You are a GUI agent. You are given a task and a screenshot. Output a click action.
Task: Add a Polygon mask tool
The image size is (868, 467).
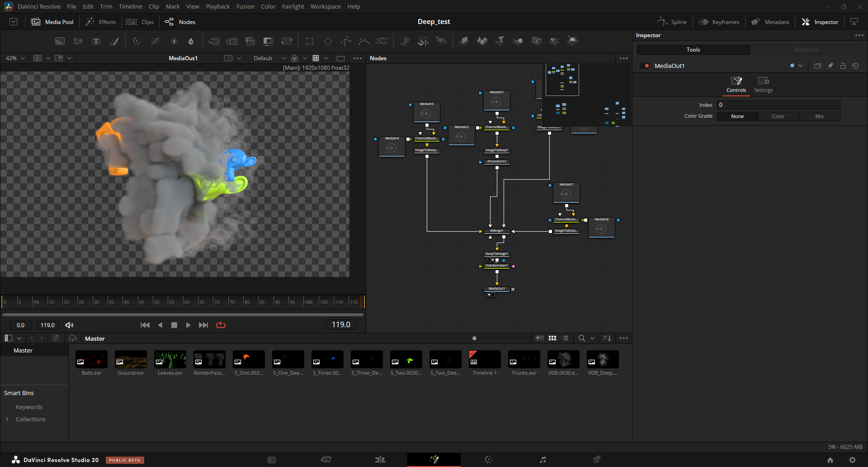[x=346, y=41]
